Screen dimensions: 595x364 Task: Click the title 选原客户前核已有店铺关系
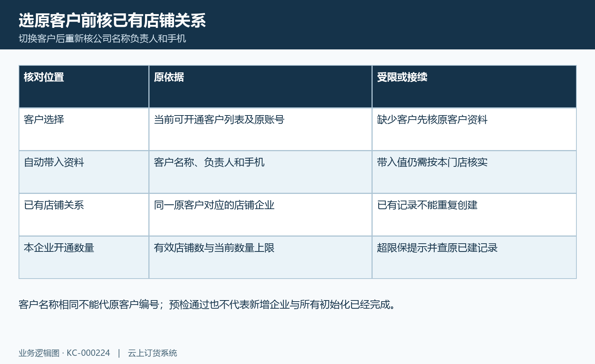[x=112, y=20]
